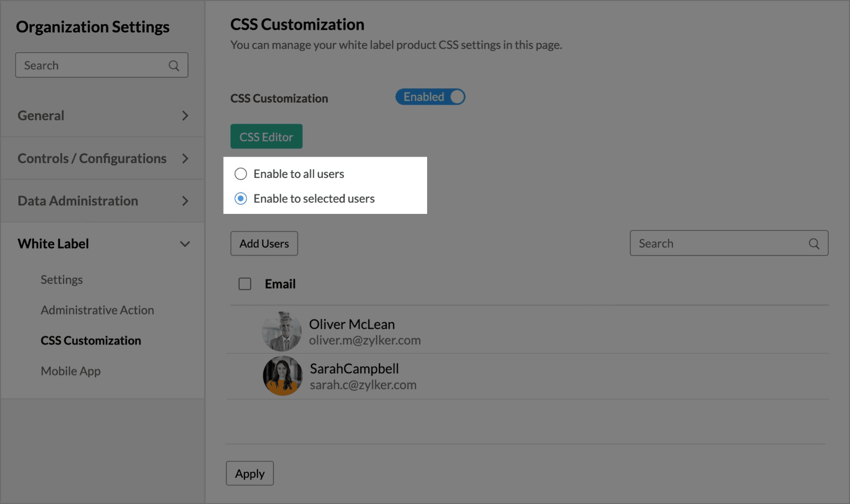
Task: Select the 'Enable to selected users' option
Action: click(241, 199)
